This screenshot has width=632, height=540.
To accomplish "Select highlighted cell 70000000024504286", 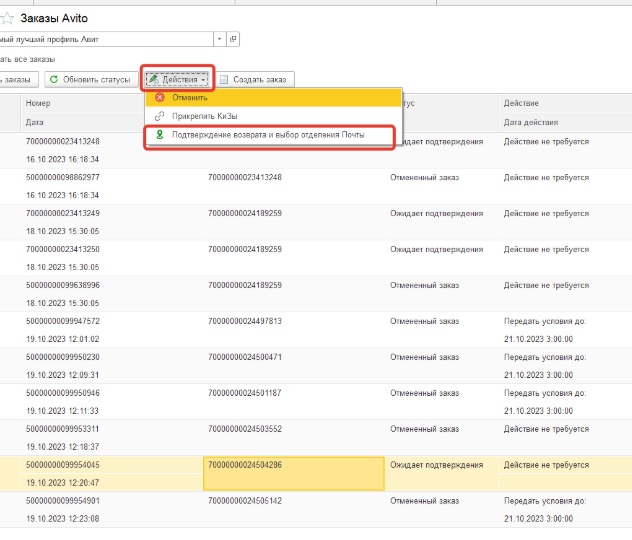I will click(x=292, y=465).
